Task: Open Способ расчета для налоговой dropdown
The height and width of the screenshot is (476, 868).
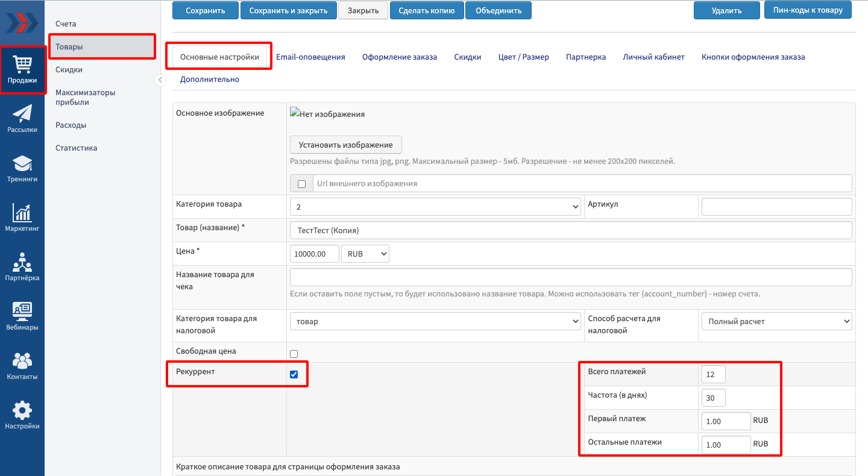Action: pyautogui.click(x=776, y=321)
